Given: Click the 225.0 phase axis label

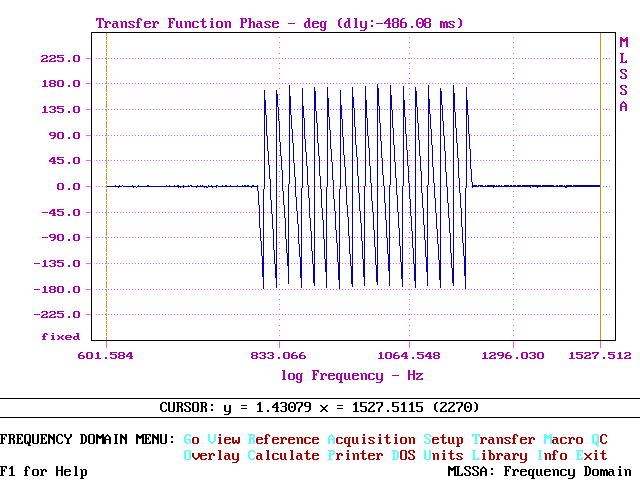Looking at the screenshot, I should pos(61,59).
